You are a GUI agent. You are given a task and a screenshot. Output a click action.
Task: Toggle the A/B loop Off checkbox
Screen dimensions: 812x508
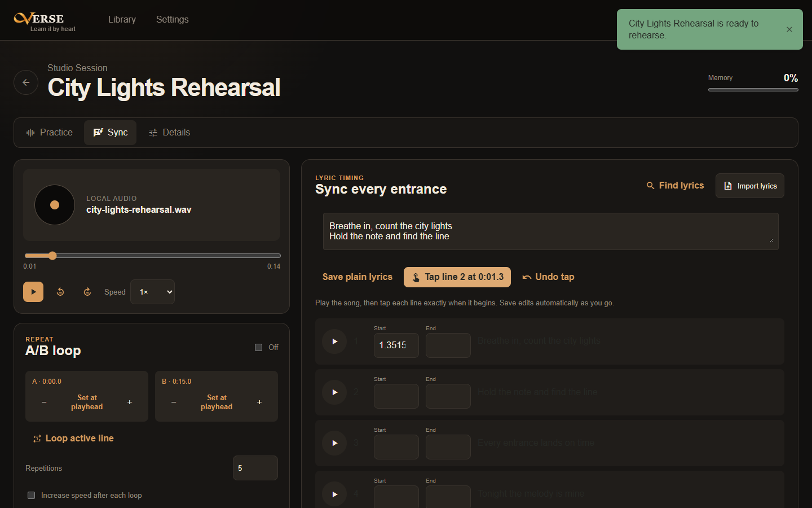click(258, 347)
